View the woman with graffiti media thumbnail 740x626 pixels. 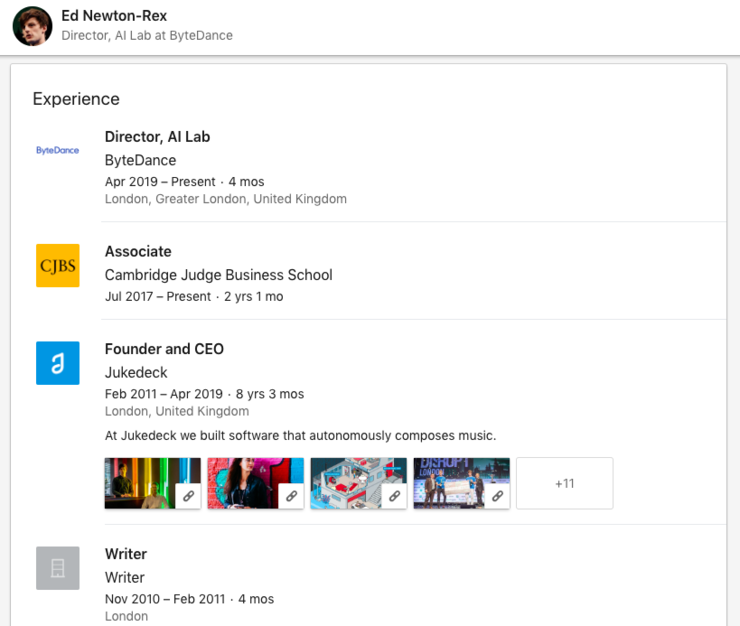tap(255, 483)
